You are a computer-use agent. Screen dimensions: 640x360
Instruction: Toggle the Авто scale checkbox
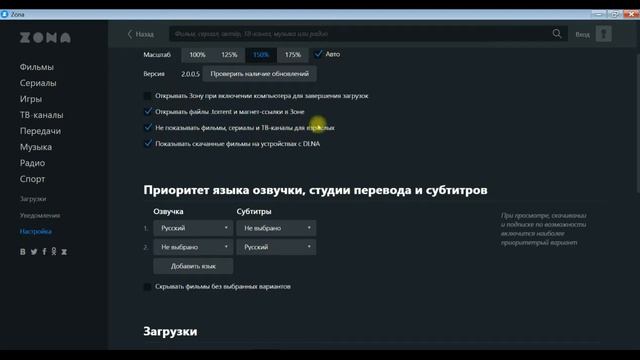tap(318, 54)
